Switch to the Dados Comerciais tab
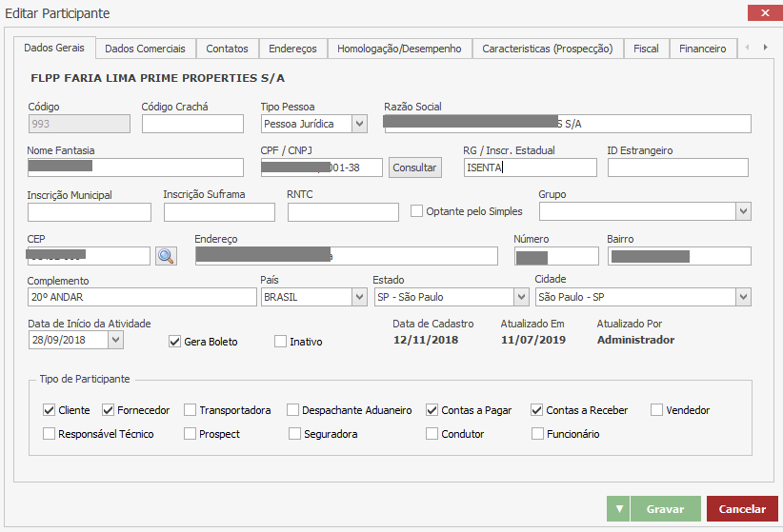The height and width of the screenshot is (532, 783). click(x=146, y=49)
